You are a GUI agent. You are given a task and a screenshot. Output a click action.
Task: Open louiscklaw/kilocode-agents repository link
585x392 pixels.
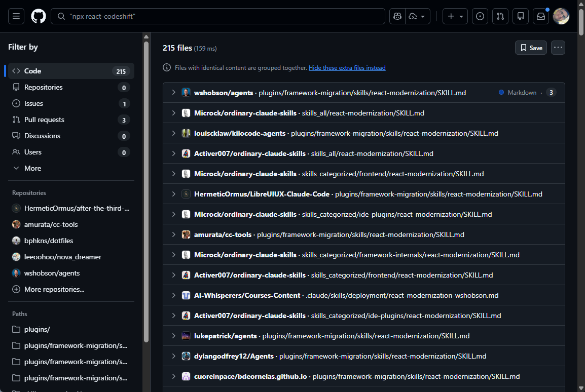(x=239, y=133)
